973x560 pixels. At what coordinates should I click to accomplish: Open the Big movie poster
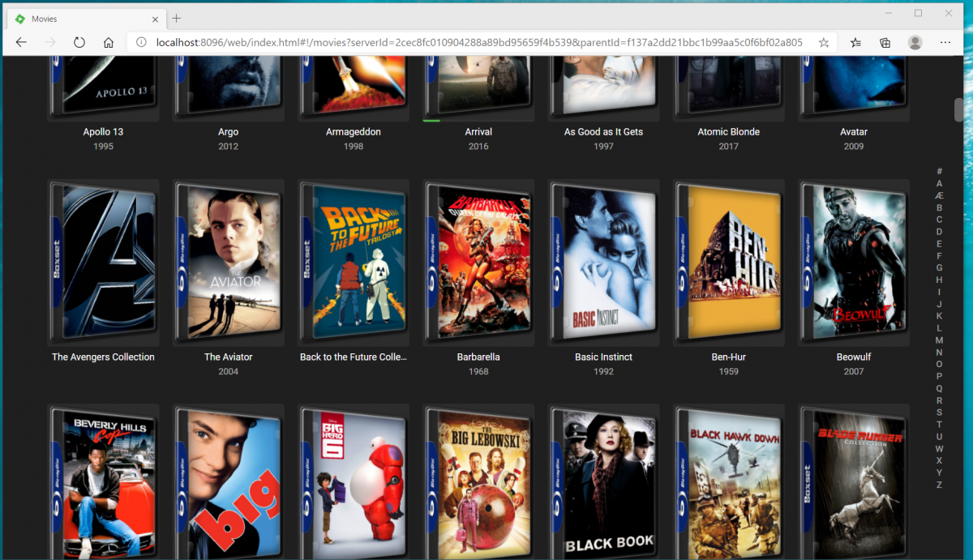pos(229,483)
